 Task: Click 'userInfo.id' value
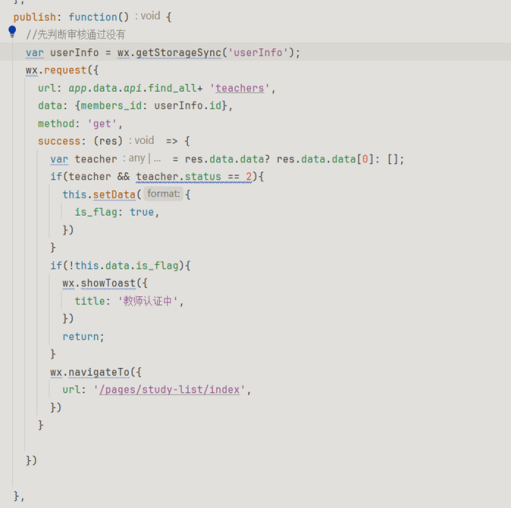pyautogui.click(x=188, y=106)
